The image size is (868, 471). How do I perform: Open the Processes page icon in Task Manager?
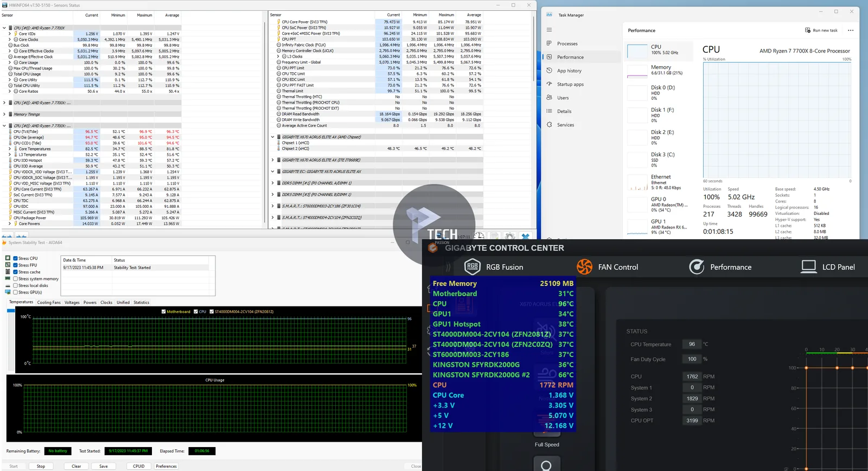549,43
